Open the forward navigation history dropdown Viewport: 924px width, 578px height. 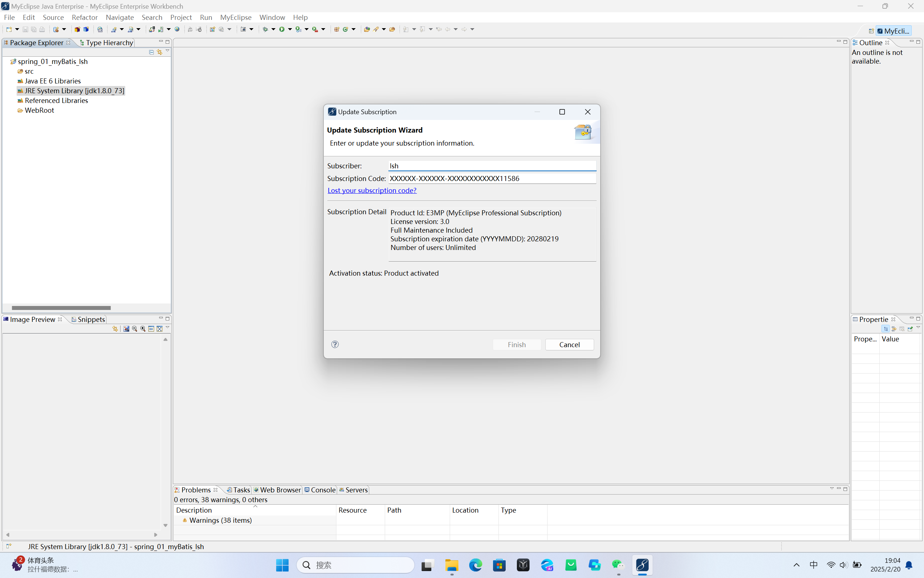point(472,29)
